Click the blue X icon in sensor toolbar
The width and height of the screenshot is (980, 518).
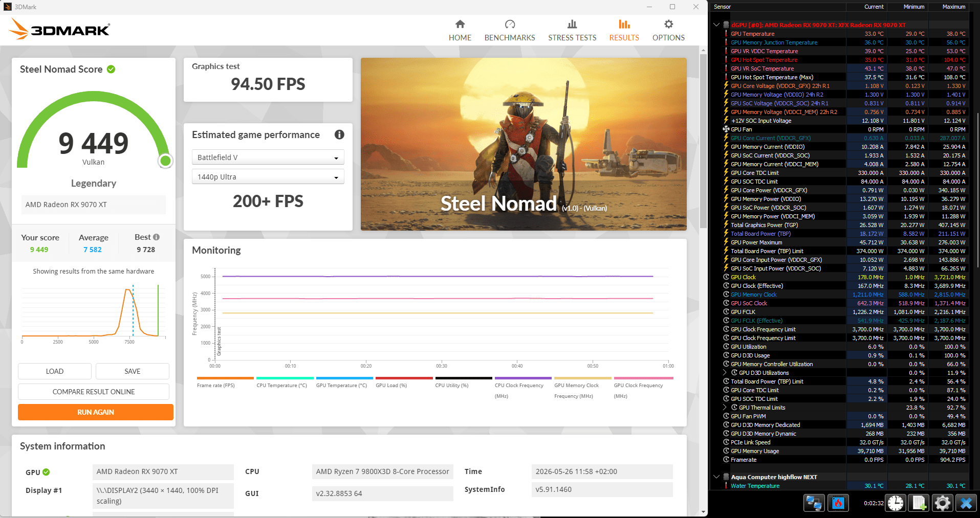click(966, 503)
